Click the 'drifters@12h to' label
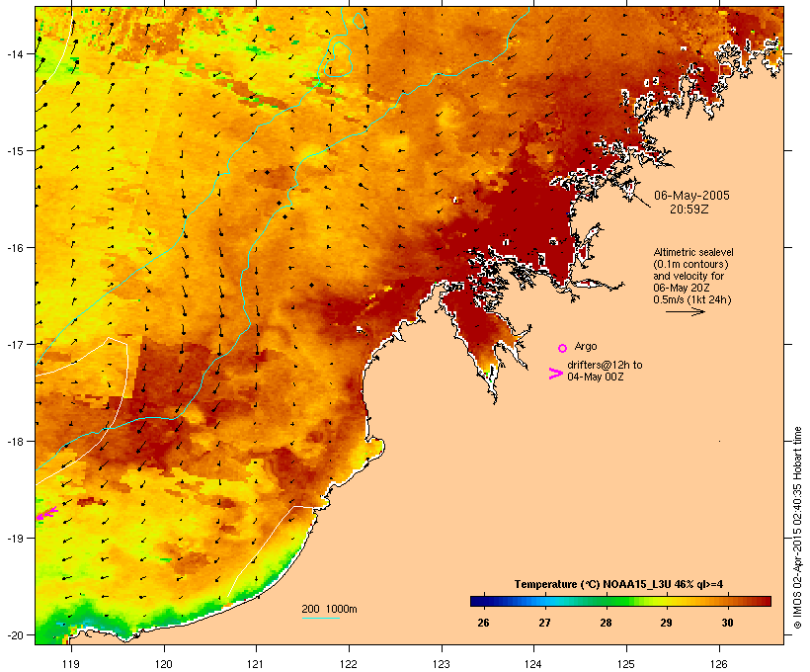The image size is (810, 672). (x=605, y=365)
